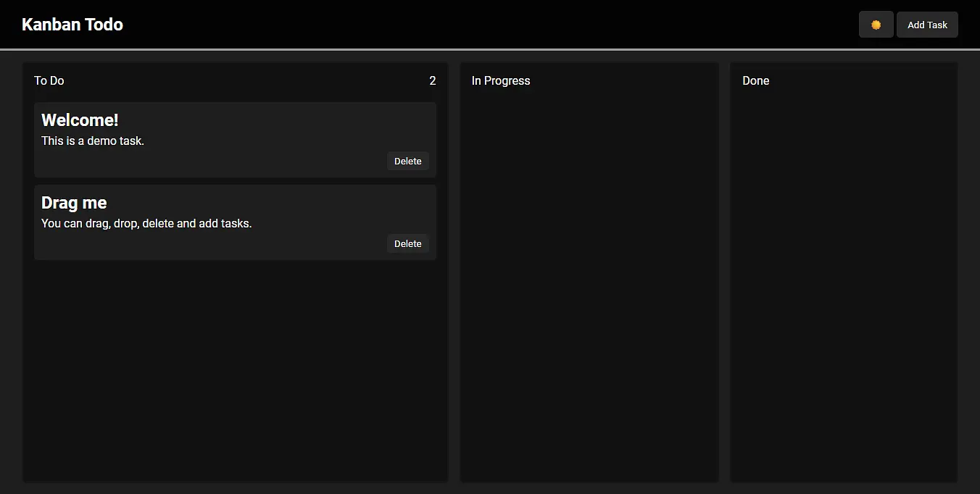Click the sun theme icon in the header
This screenshot has height=494, width=980.
coord(876,24)
